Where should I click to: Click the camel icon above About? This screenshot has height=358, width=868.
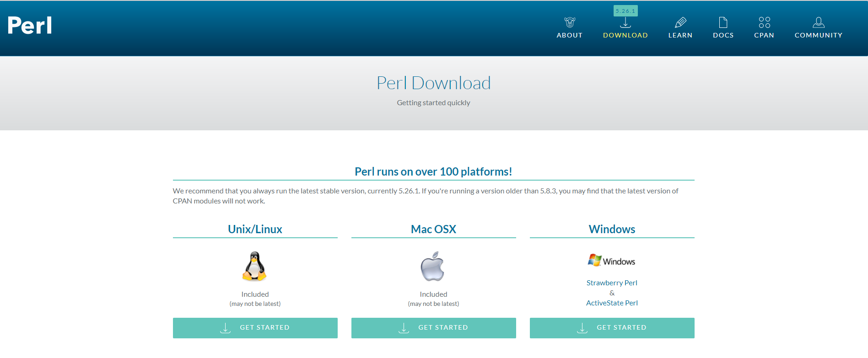[570, 22]
